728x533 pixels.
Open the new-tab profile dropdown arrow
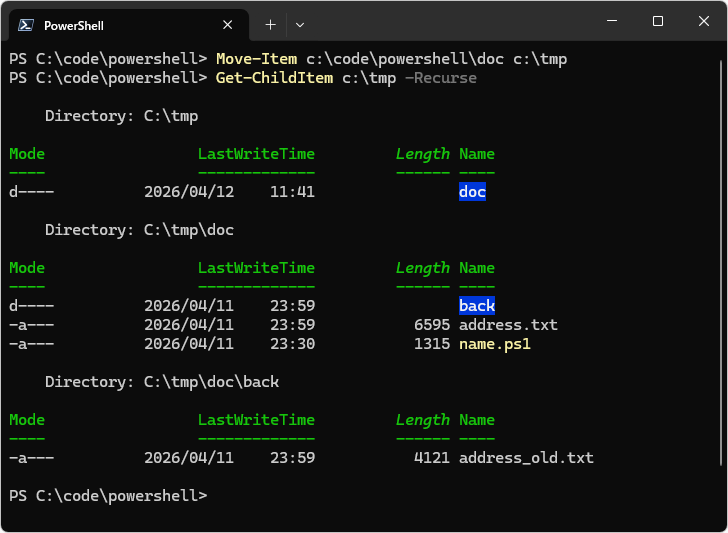coord(300,25)
